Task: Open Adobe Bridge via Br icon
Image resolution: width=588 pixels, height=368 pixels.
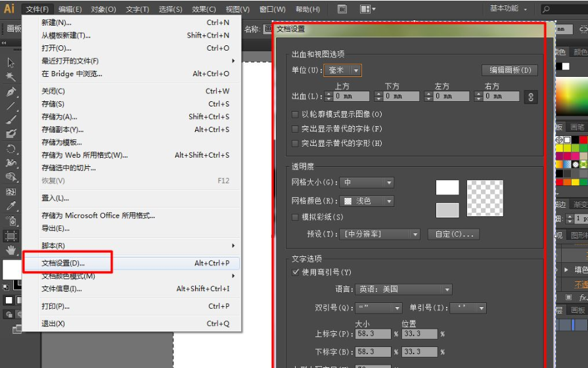Action: tap(342, 9)
